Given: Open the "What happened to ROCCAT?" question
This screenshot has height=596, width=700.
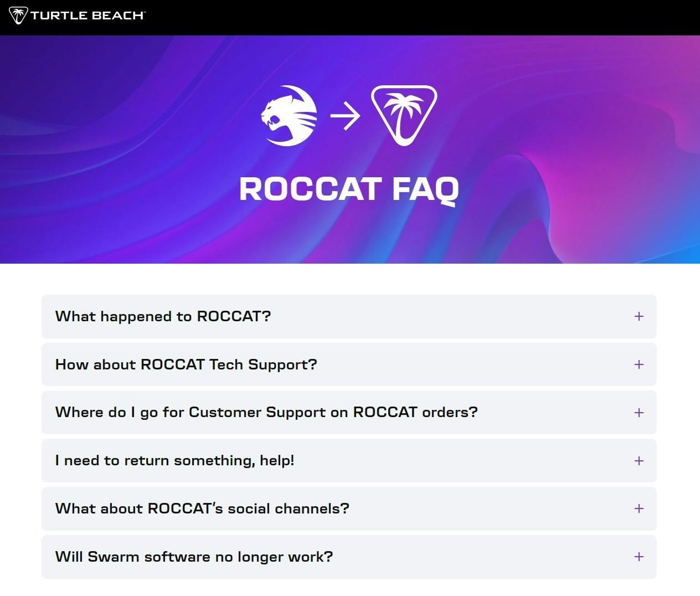Looking at the screenshot, I should click(349, 316).
